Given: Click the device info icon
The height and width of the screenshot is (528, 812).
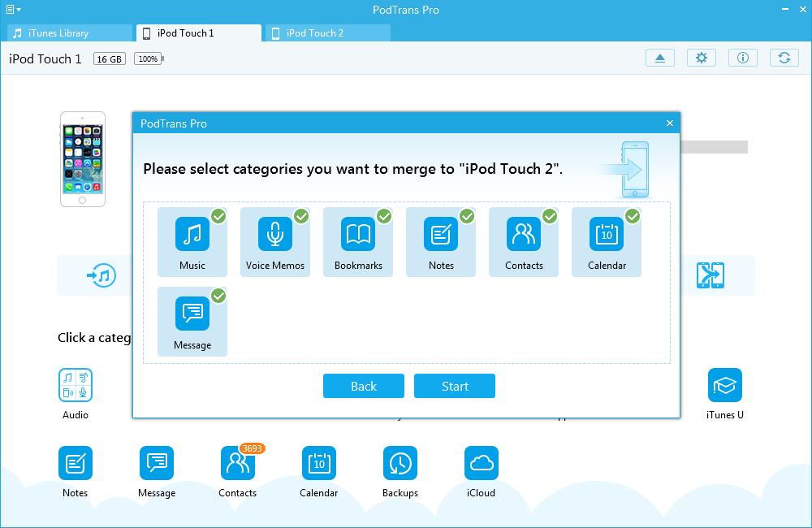Looking at the screenshot, I should click(743, 58).
